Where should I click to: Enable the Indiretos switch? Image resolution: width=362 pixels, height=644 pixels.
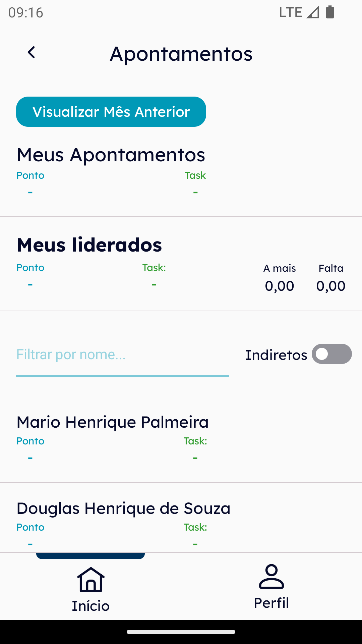(x=331, y=354)
